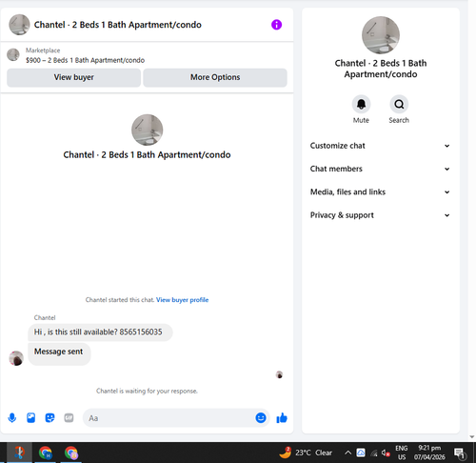Click small seen-receipt avatar below messages

point(279,374)
